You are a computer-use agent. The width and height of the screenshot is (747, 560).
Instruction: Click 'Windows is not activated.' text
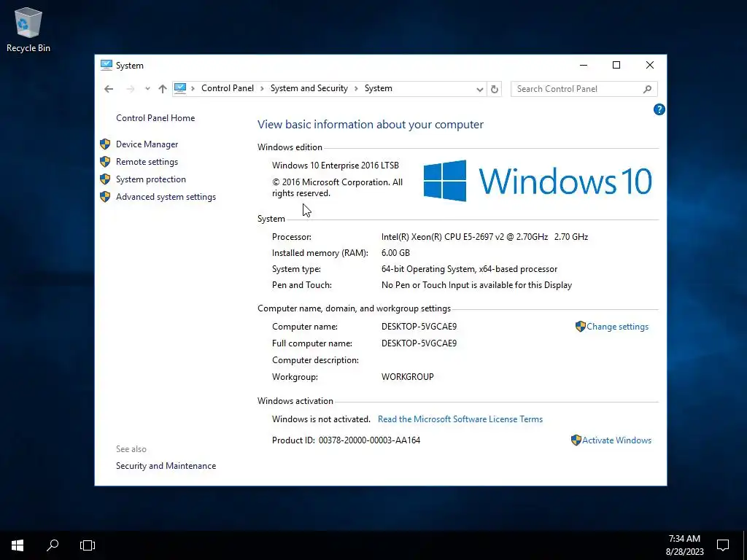321,419
